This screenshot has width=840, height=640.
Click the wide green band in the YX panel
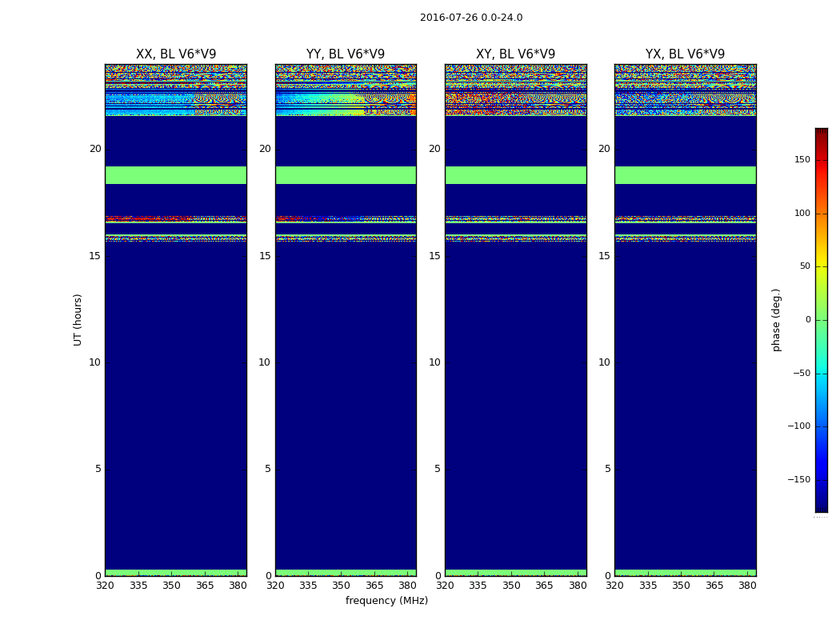click(685, 175)
